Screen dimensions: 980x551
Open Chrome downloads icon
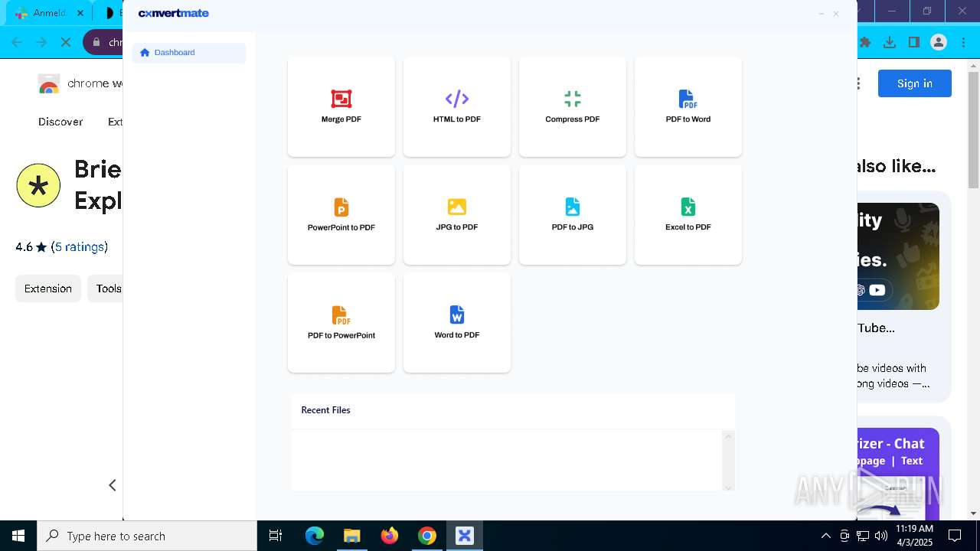(890, 42)
